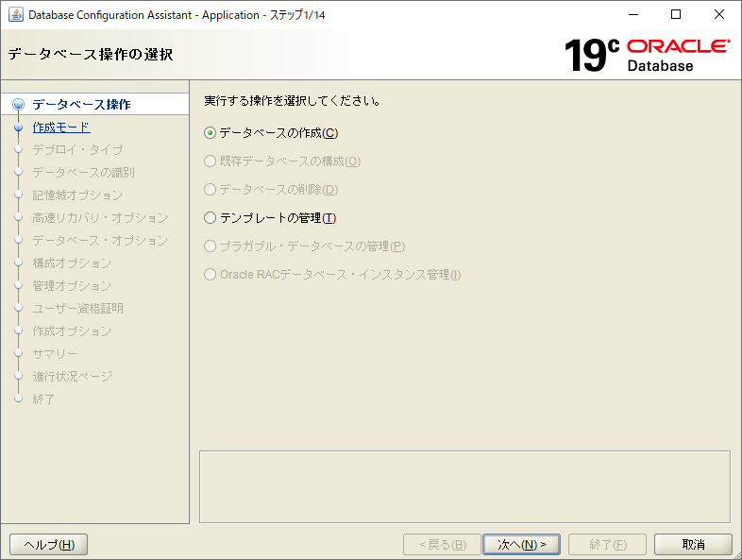Click the 進行状況ページ step
The image size is (742, 560).
coord(73,377)
